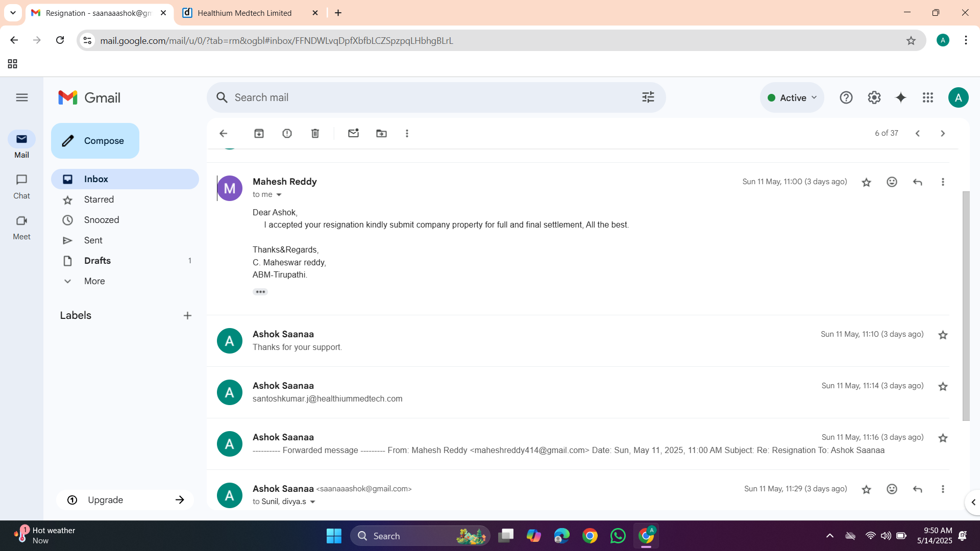The width and height of the screenshot is (980, 551).
Task: Open the Sent folder
Action: (x=93, y=240)
